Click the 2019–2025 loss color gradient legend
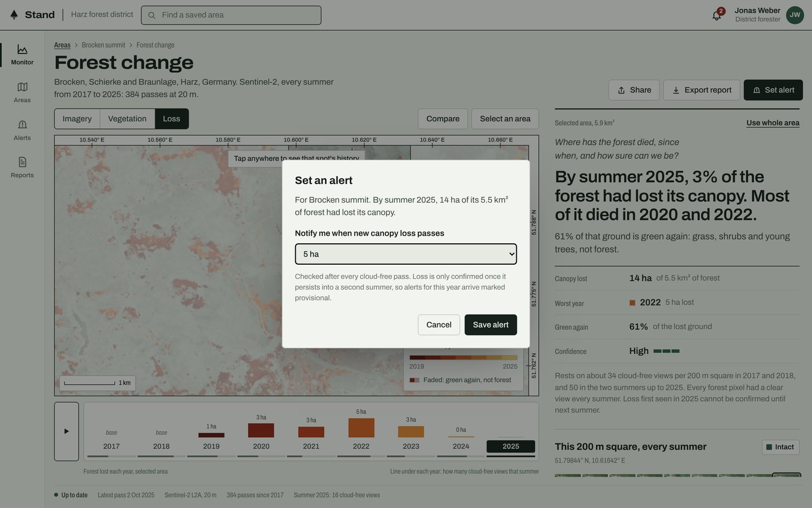Image resolution: width=812 pixels, height=508 pixels. (x=463, y=358)
